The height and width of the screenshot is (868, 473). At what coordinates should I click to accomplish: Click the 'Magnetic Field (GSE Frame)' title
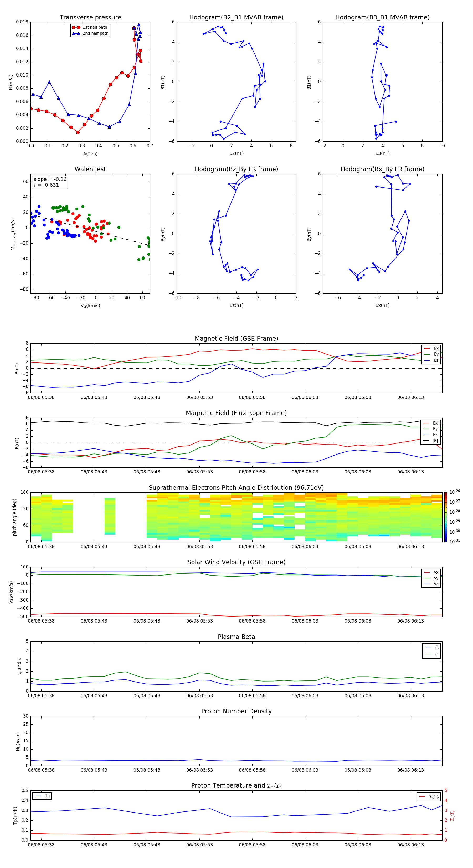[x=236, y=339]
